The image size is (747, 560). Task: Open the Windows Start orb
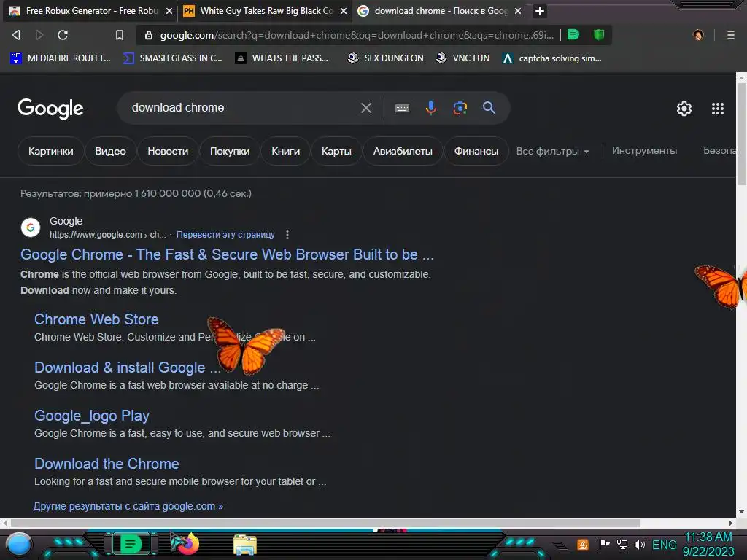coord(19,544)
